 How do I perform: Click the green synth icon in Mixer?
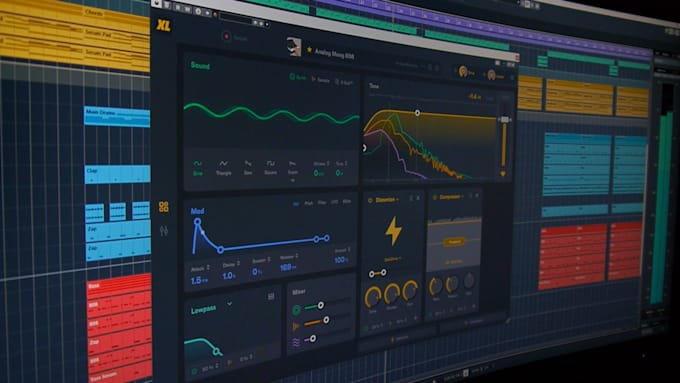296,310
